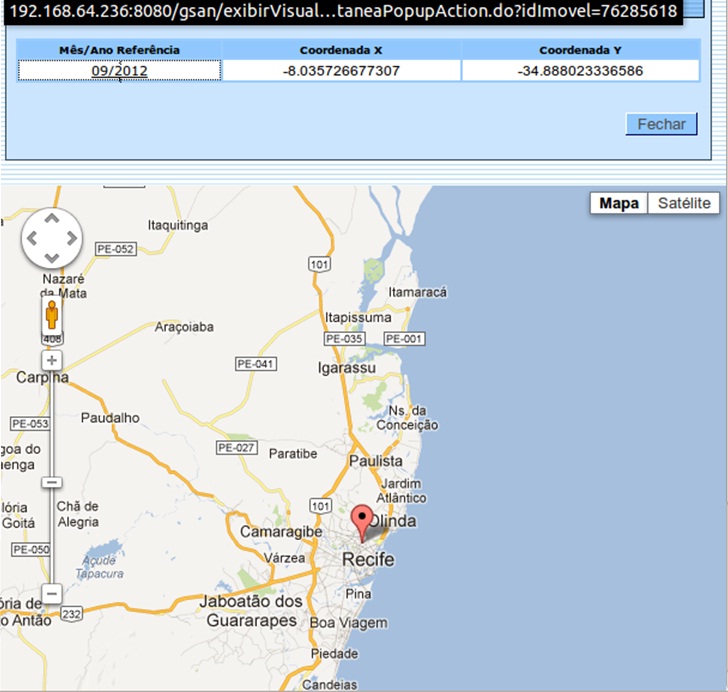Click the PE-041 road shield
The width and height of the screenshot is (728, 692).
click(256, 364)
